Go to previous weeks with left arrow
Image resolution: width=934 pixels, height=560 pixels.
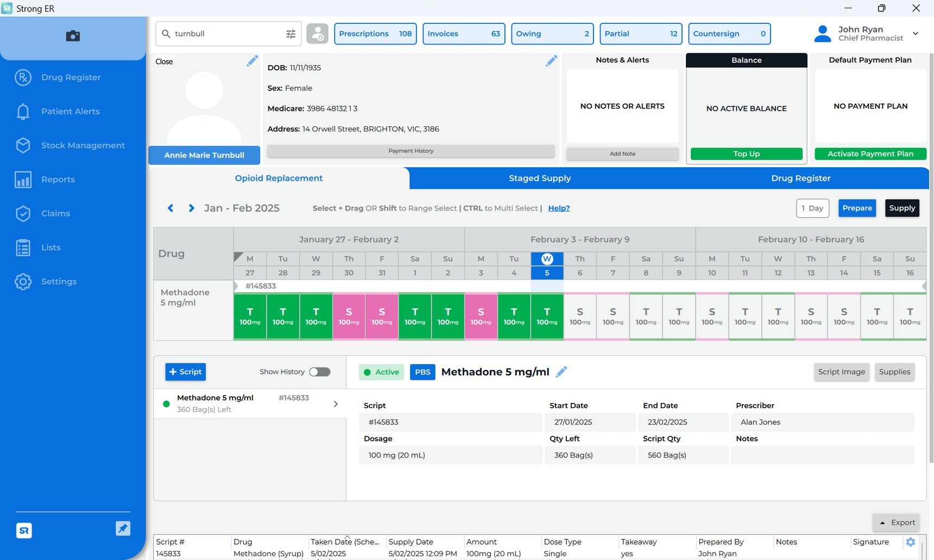coord(171,208)
